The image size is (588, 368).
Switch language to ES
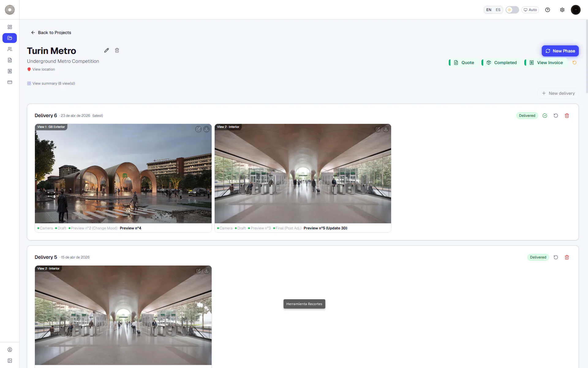498,10
